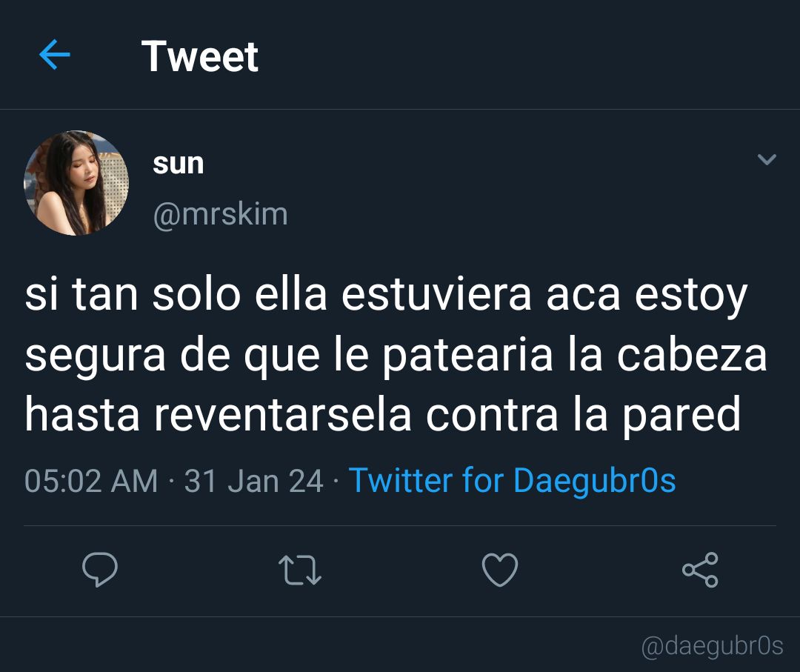The height and width of the screenshot is (672, 800).
Task: Go back using the blue arrow
Action: pos(55,55)
